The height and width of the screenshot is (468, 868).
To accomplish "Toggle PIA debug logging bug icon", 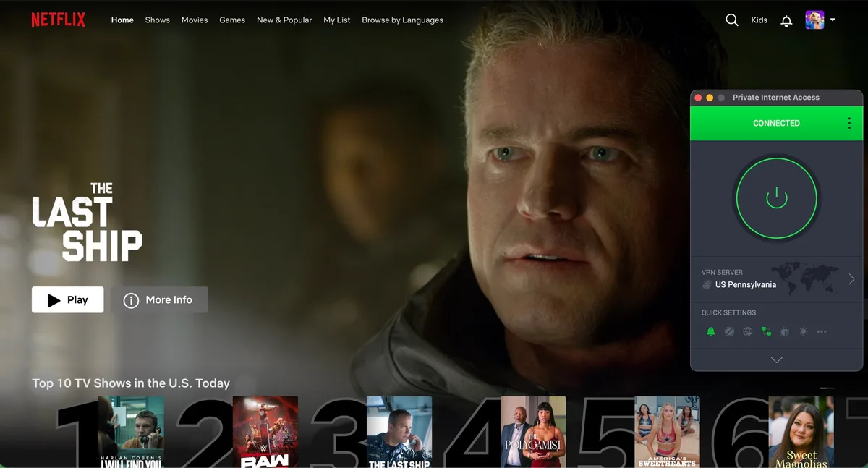I will coord(785,332).
